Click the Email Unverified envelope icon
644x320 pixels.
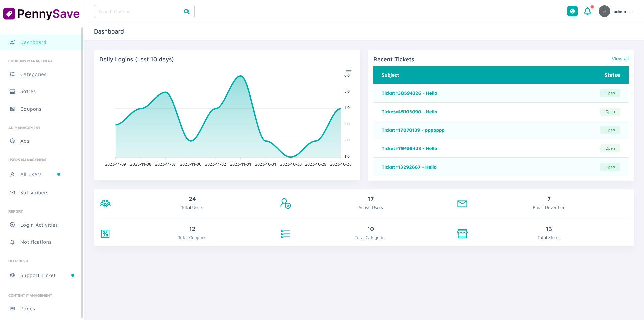(462, 204)
